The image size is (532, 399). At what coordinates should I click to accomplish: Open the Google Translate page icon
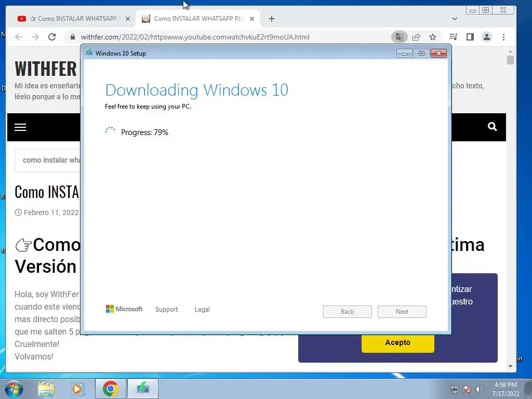point(400,37)
